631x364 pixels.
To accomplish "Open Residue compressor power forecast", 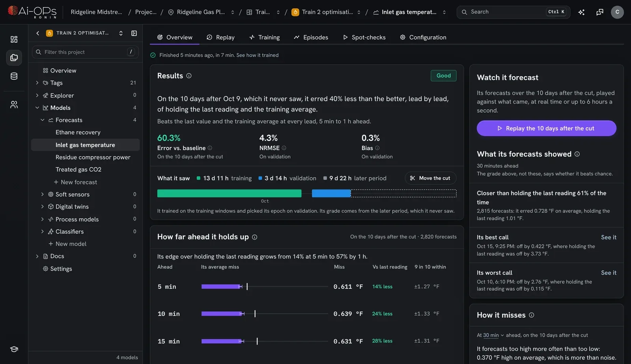I will coord(93,157).
